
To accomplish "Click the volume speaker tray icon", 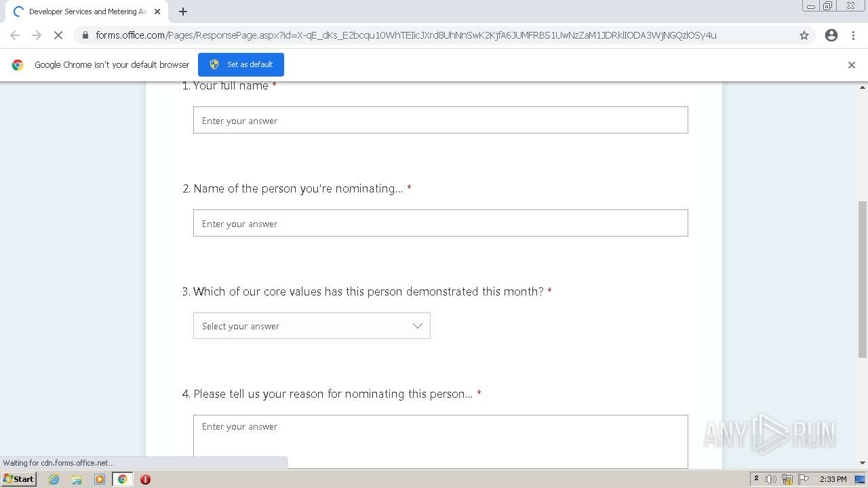I will coord(771,479).
